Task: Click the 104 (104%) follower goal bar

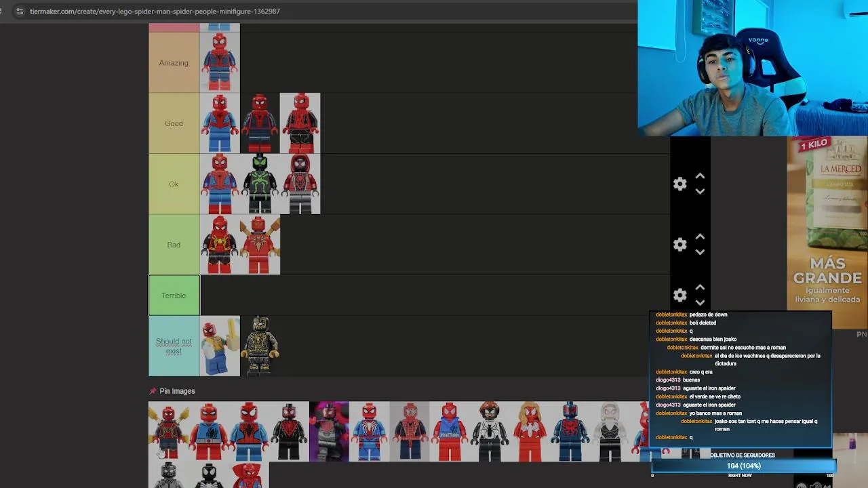Action: 743,466
